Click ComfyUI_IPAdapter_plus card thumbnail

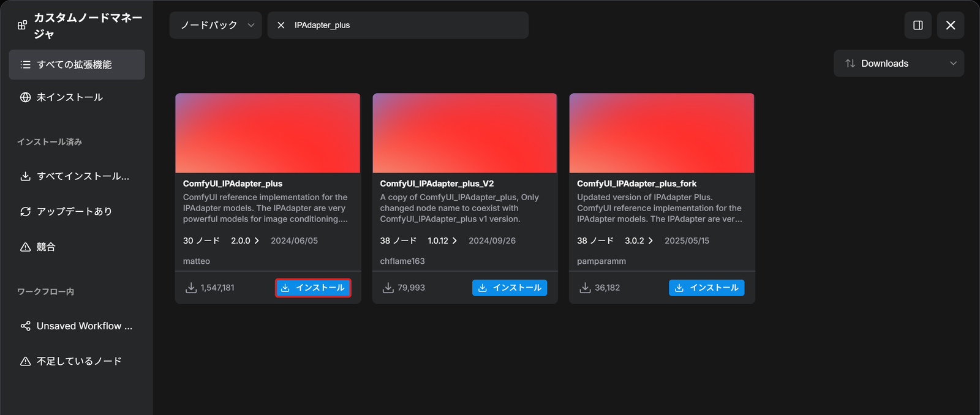coord(268,133)
